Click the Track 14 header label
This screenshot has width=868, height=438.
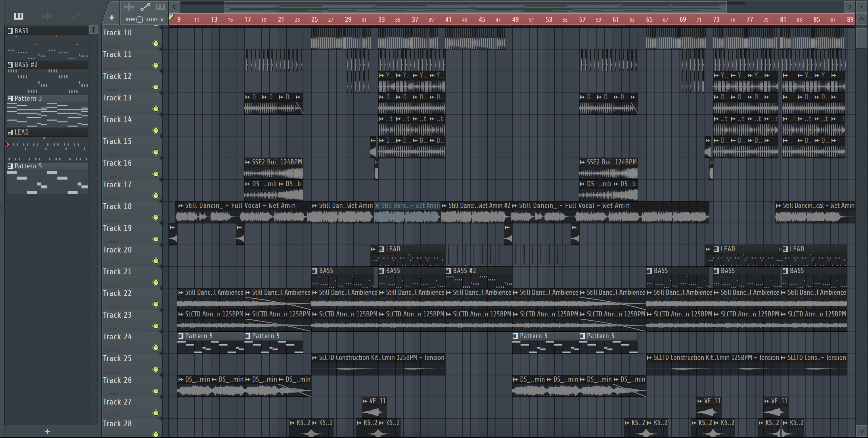coord(117,120)
